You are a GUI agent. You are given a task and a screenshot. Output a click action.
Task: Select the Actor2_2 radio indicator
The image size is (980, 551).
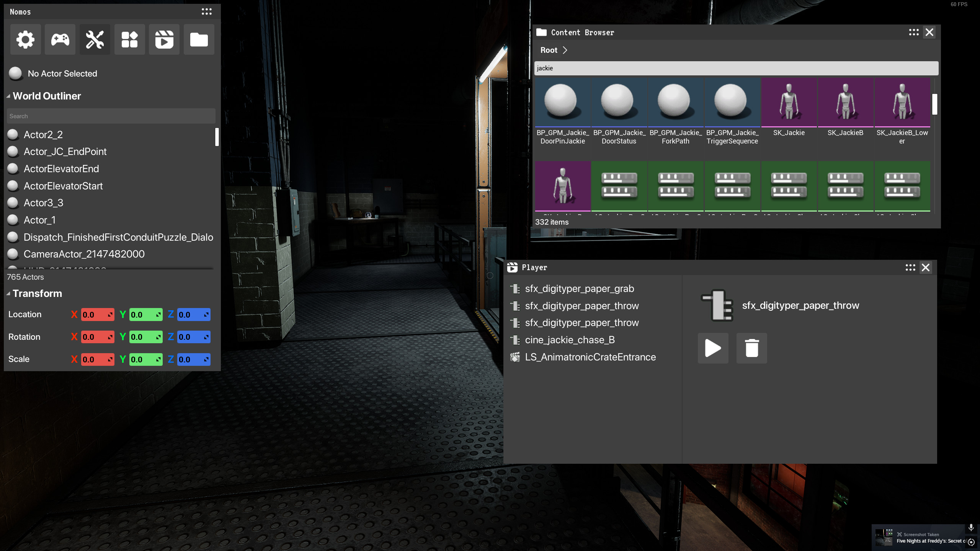tap(13, 134)
